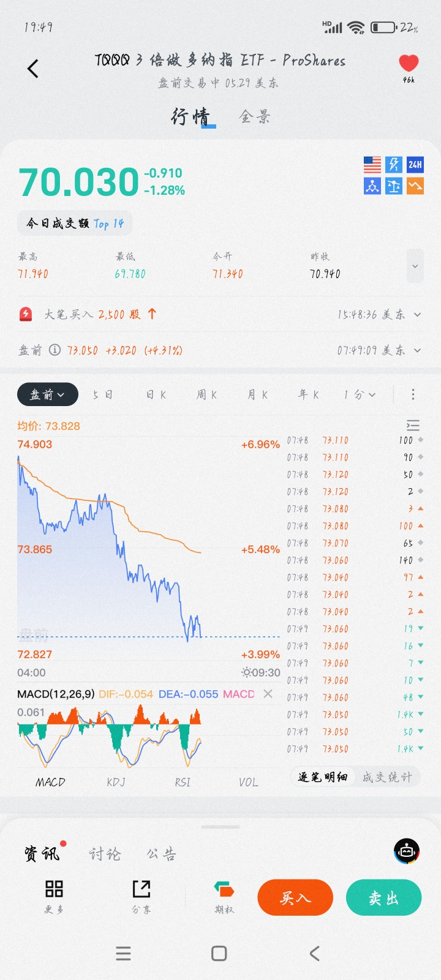Select the 日K chart period
This screenshot has height=980, width=441.
(156, 394)
